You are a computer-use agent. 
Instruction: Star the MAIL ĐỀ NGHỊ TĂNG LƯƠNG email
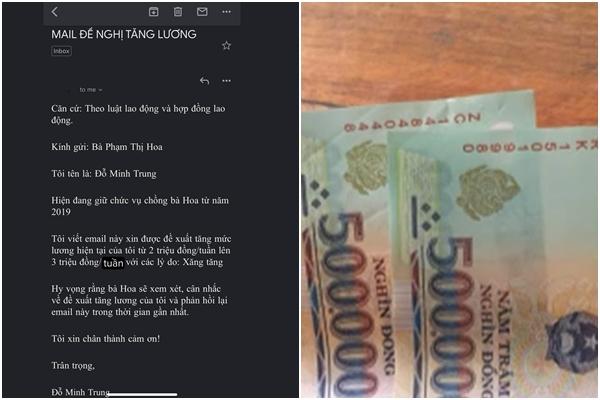click(227, 46)
